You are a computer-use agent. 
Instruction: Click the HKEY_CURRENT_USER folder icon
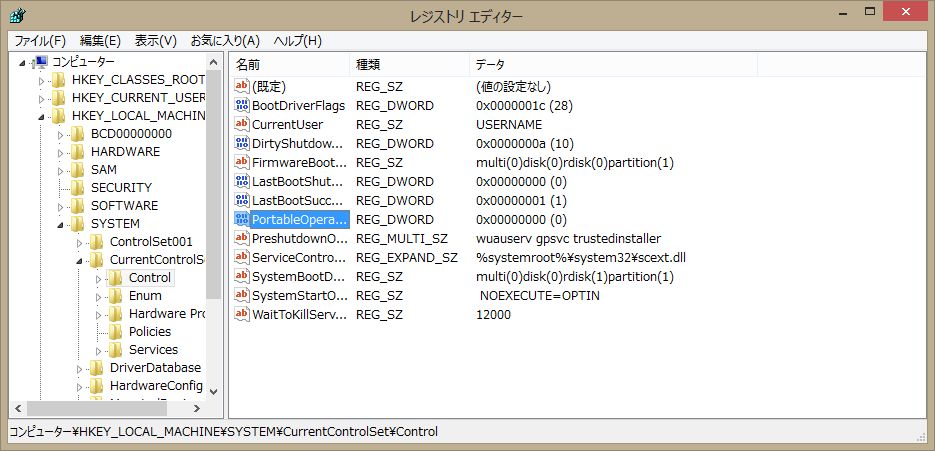(58, 98)
